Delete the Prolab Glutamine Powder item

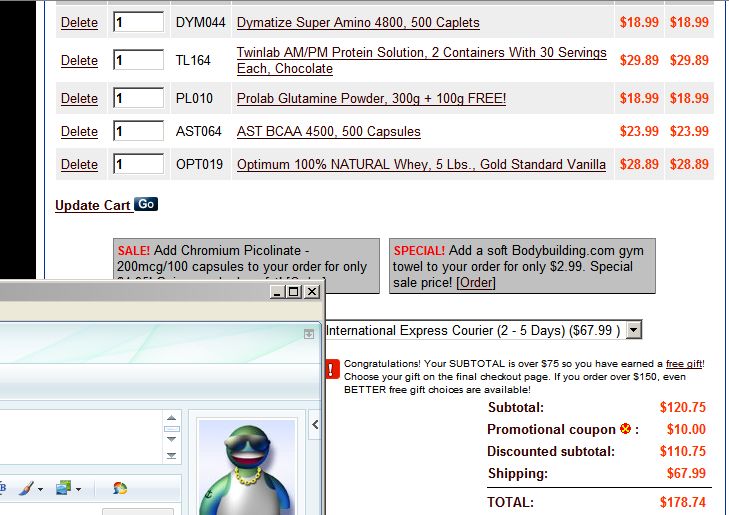(x=79, y=99)
